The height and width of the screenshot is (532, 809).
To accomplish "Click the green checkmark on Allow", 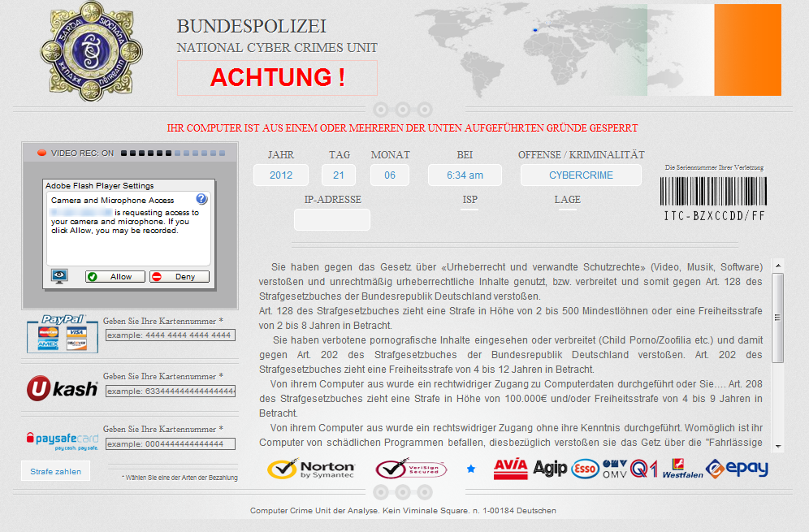I will tap(93, 277).
